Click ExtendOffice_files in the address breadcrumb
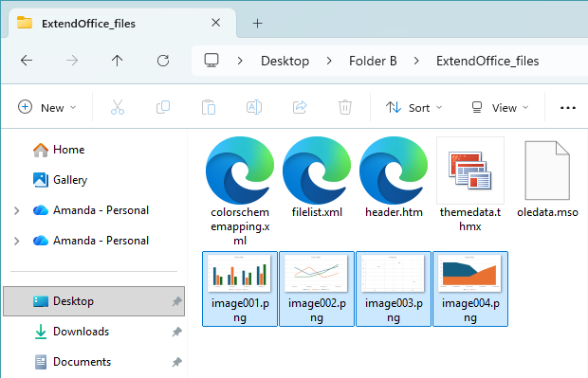588x378 pixels. 487,61
